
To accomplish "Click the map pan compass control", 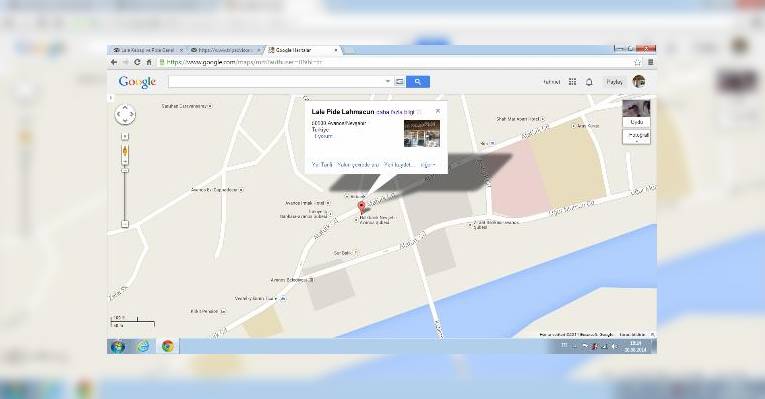I will click(x=125, y=115).
